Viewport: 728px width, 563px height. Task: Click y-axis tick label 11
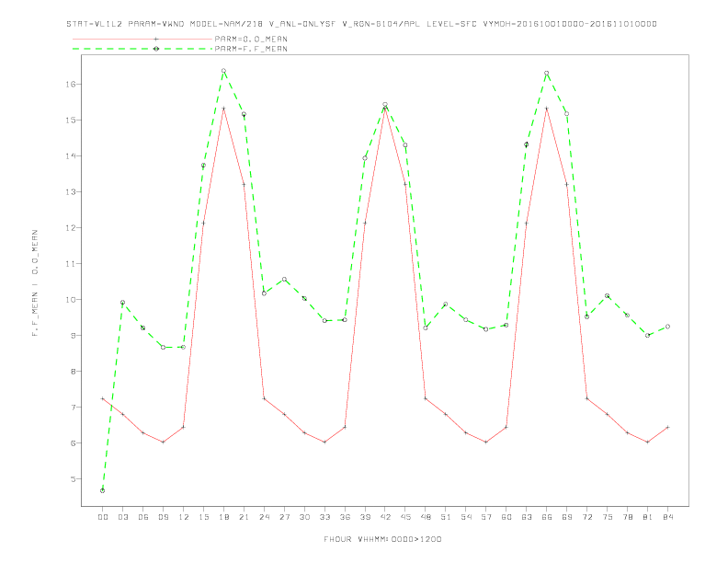coord(71,263)
